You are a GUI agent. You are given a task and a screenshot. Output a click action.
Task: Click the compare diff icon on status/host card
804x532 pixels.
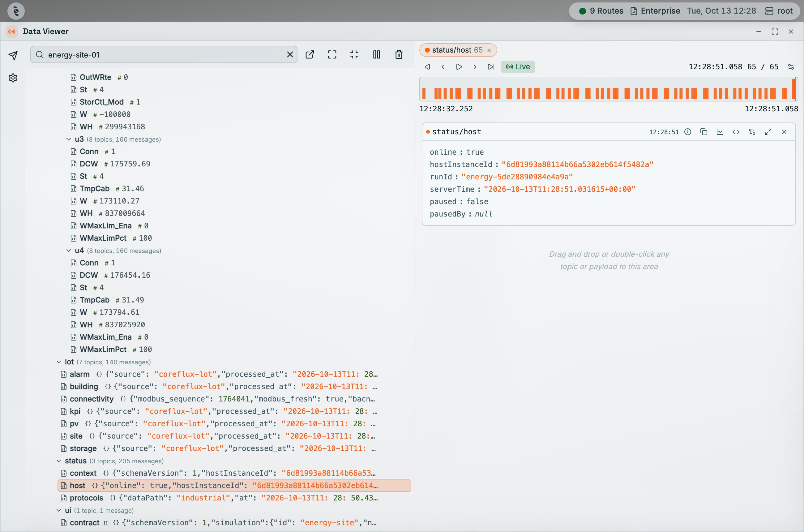[752, 132]
